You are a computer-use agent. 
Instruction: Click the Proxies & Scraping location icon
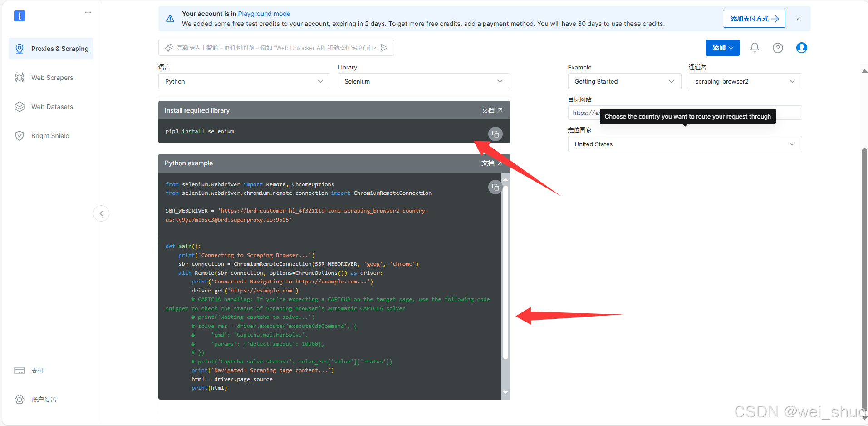(20, 49)
